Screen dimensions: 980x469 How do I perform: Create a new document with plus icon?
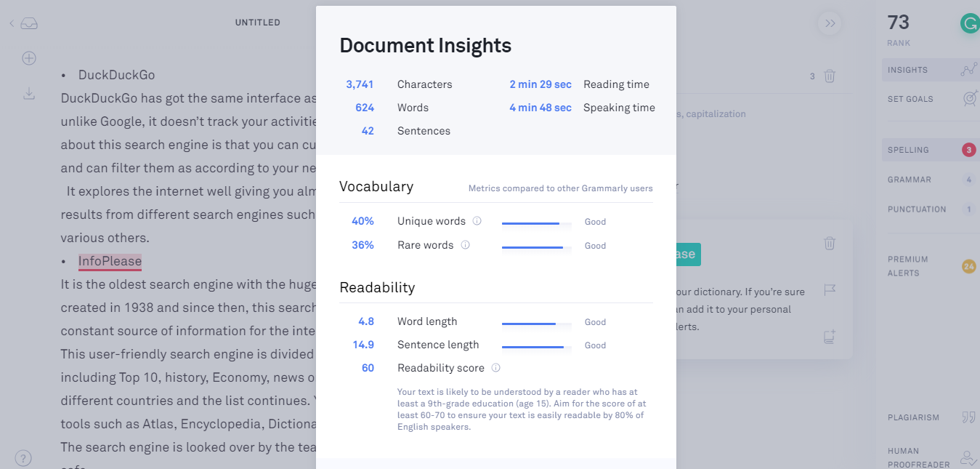click(29, 58)
